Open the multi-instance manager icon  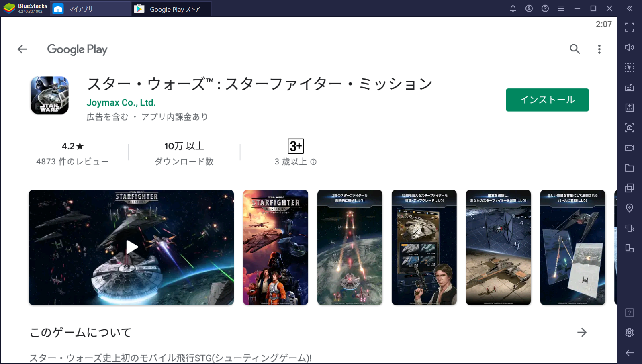[x=630, y=188]
